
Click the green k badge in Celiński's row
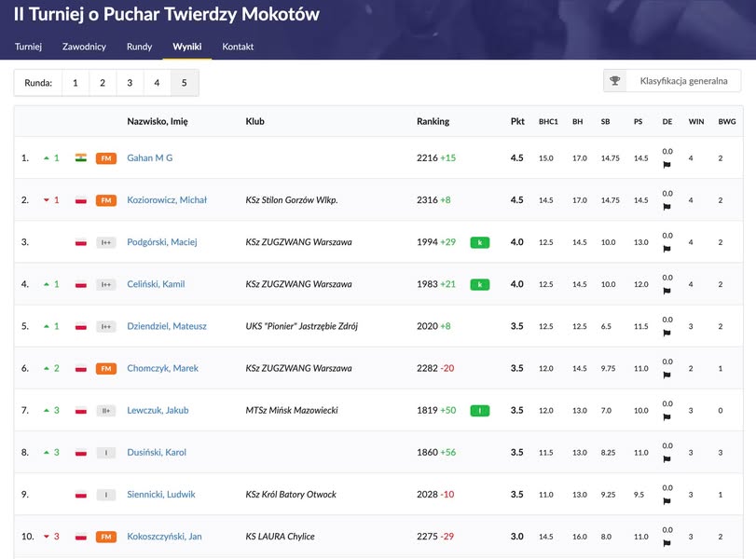[x=480, y=284]
